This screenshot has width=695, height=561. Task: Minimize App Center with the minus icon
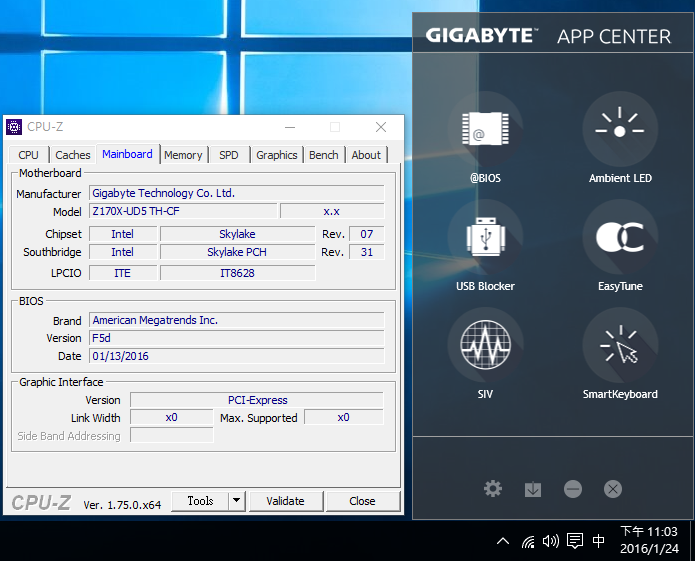click(x=573, y=489)
